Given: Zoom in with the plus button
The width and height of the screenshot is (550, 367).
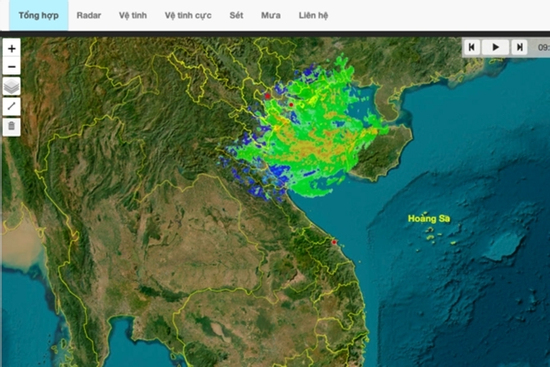Looking at the screenshot, I should coord(12,48).
